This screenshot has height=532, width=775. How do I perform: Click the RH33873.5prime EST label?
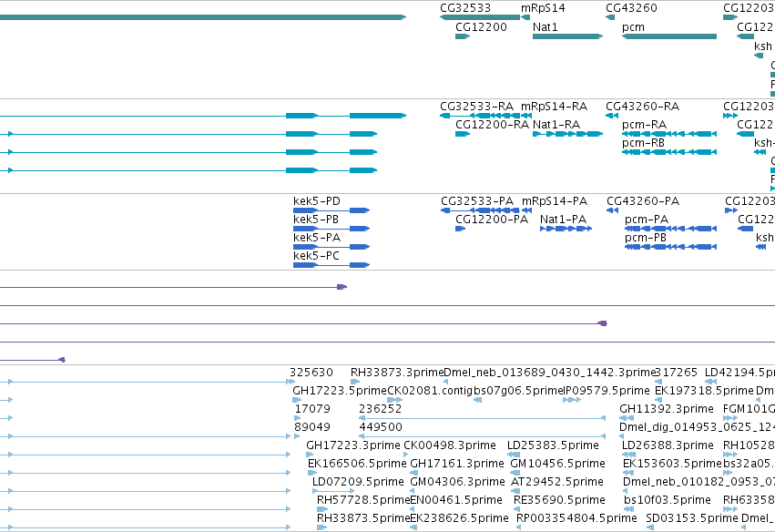[363, 518]
